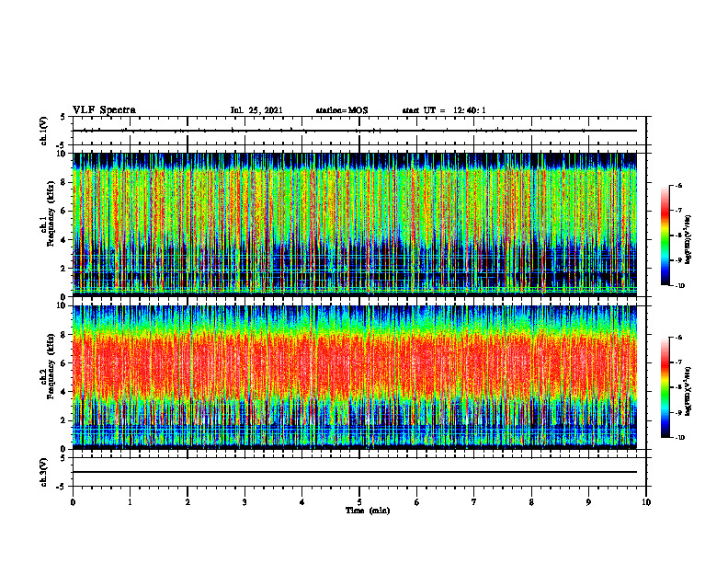The width and height of the screenshot is (728, 563).
Task: Click the ch.1(V) waveform axis label
Action: 43,131
